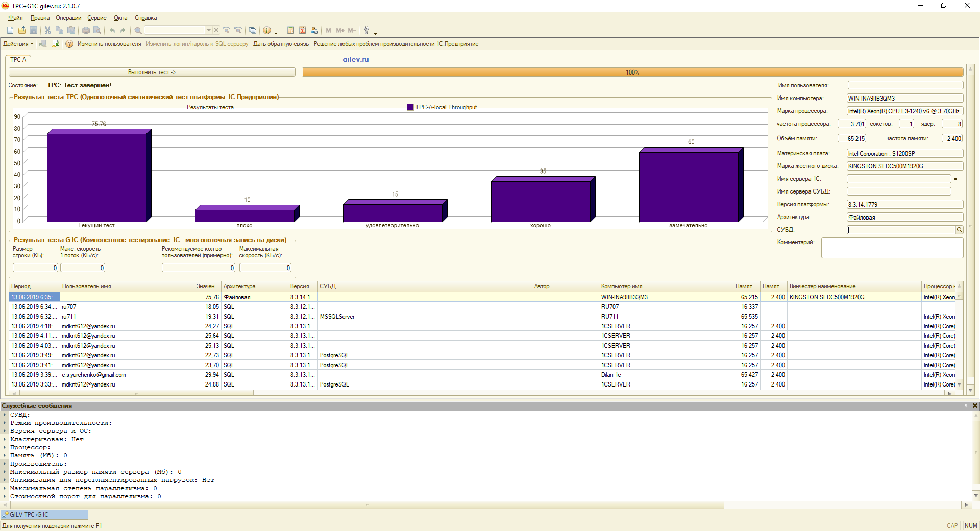Open the Окна menu

click(120, 18)
